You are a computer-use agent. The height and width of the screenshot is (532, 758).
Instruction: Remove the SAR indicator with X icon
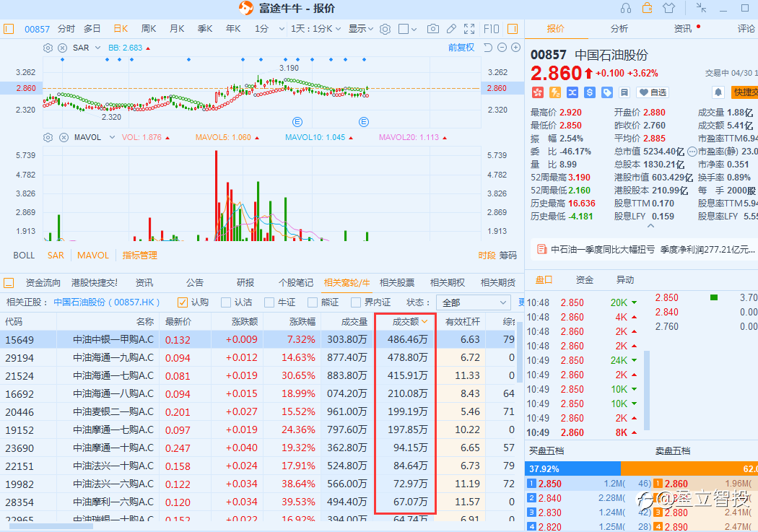62,48
